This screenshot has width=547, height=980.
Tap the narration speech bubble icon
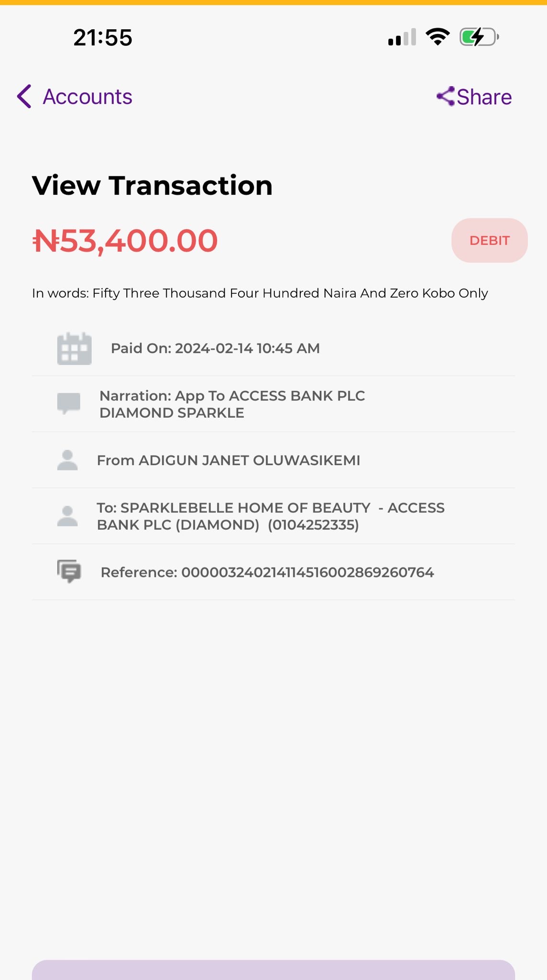coord(69,403)
